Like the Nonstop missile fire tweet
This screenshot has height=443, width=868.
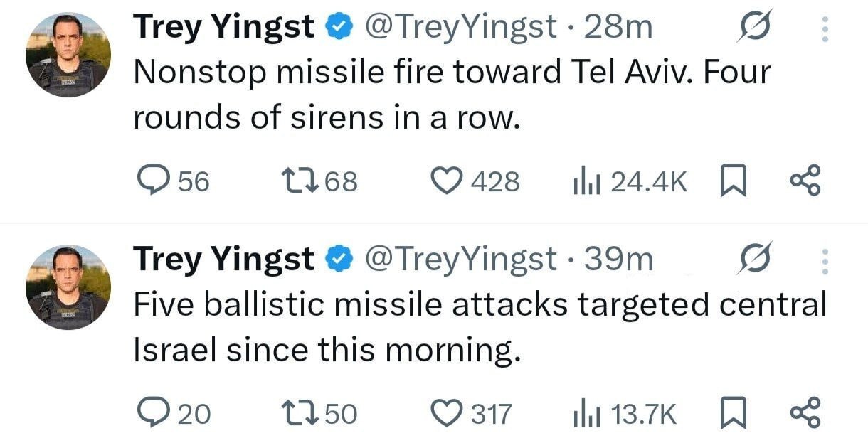tap(447, 182)
